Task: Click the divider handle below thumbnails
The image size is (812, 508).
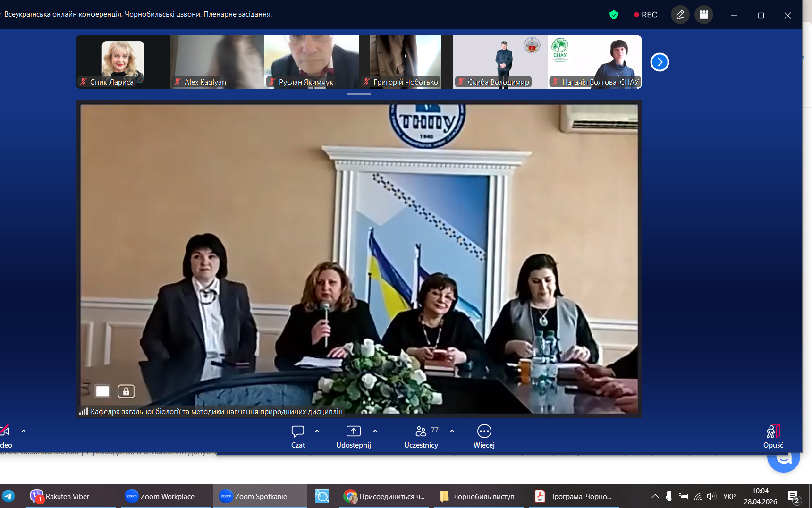Action: pyautogui.click(x=359, y=94)
